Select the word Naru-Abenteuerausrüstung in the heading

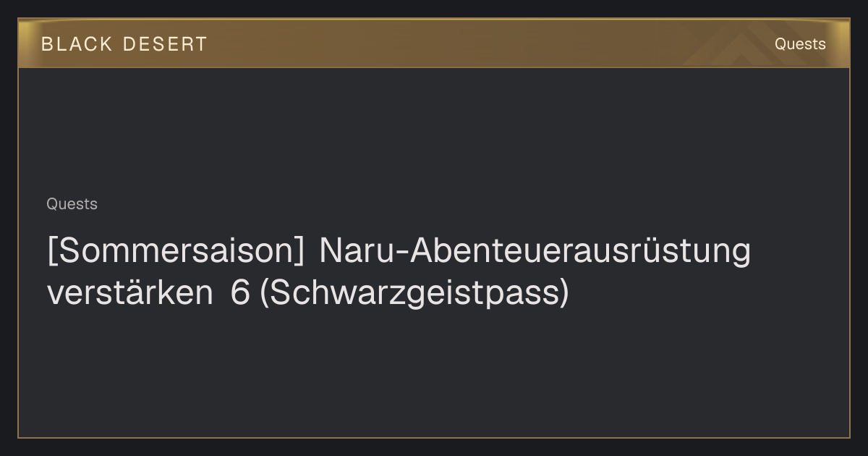(x=535, y=251)
